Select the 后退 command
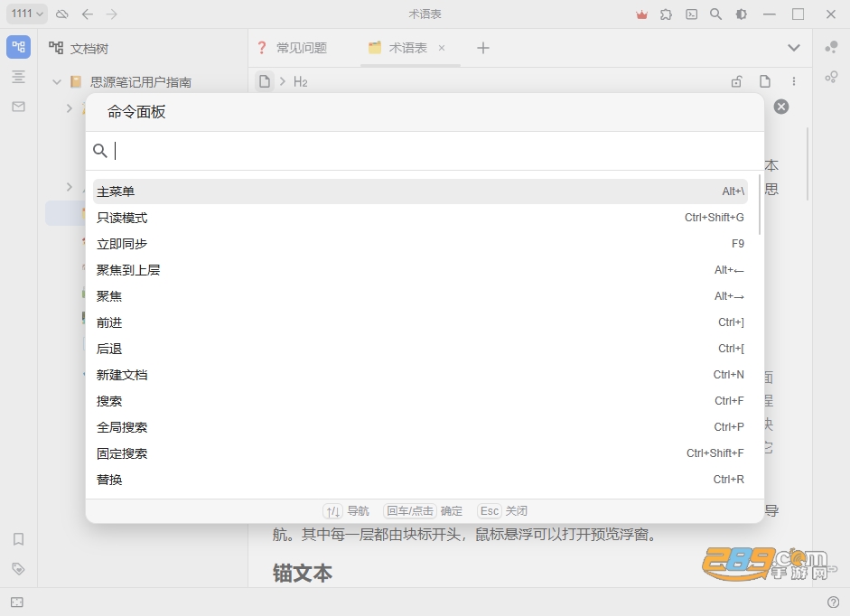Screen dimensions: 850x616 [x=420, y=349]
